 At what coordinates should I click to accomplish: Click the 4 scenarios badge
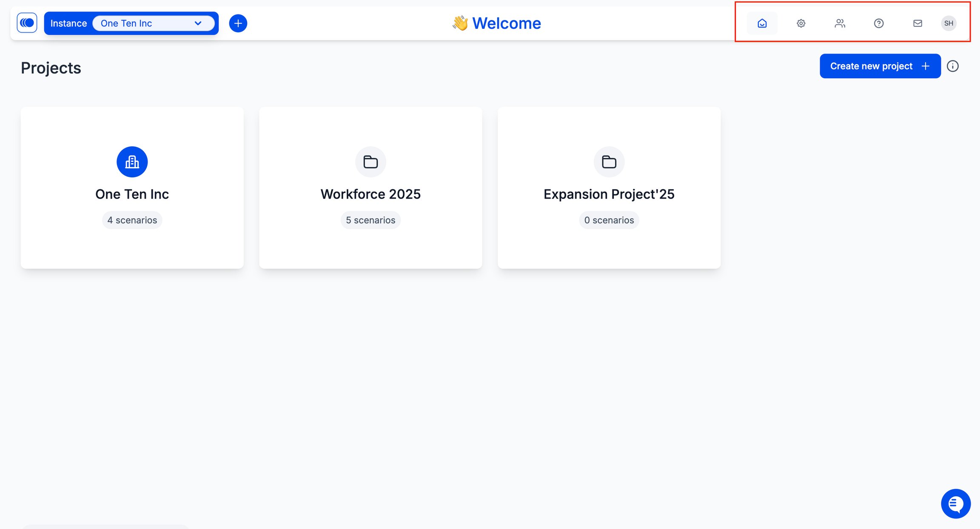pyautogui.click(x=132, y=220)
